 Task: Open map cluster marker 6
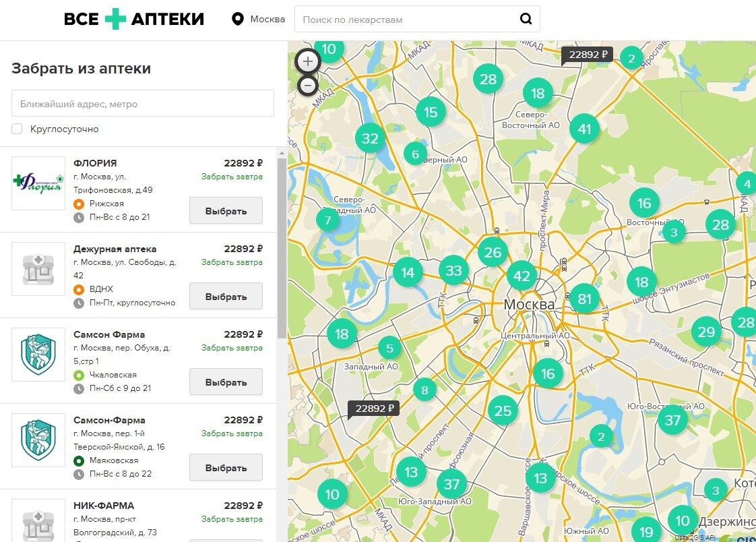[415, 154]
